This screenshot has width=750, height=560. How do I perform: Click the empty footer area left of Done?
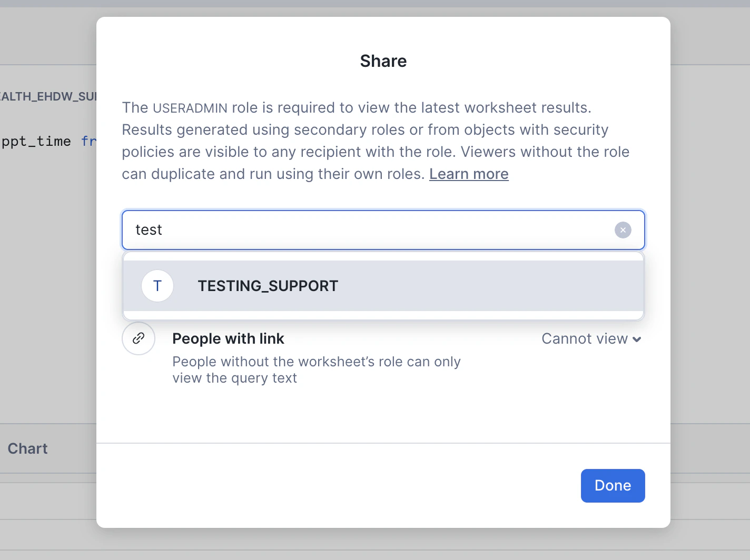click(337, 485)
